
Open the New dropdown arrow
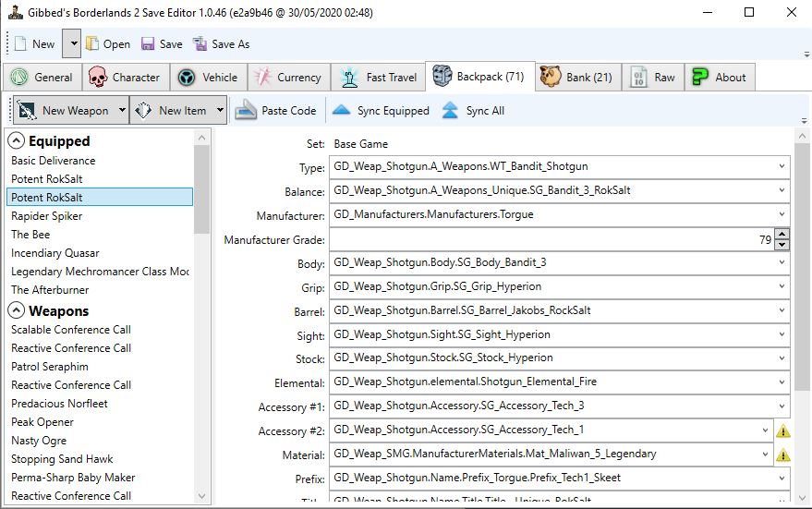[72, 43]
